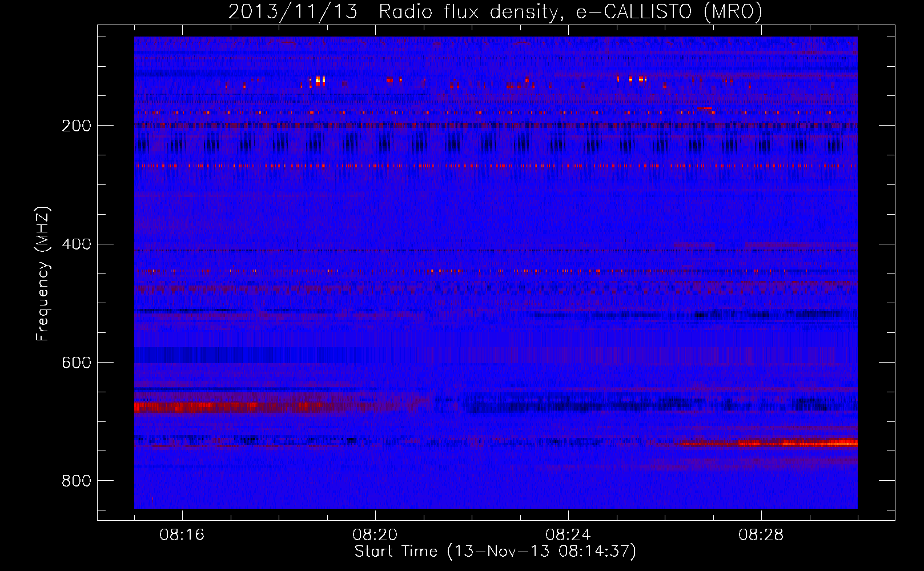Select the '600' frequency axis label
The height and width of the screenshot is (571, 924).
(x=77, y=363)
